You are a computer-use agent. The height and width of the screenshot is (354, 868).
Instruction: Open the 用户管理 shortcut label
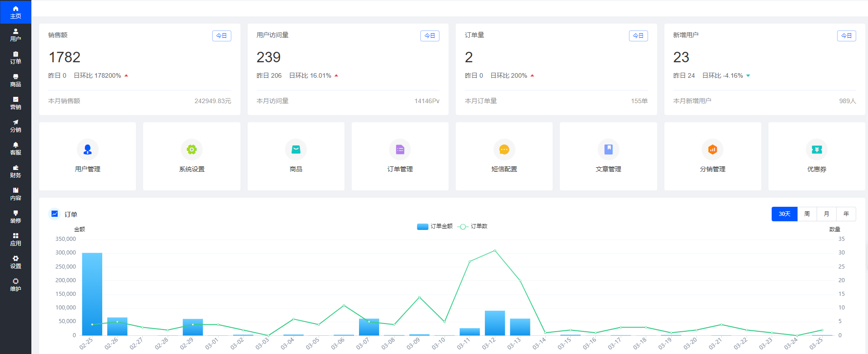click(x=88, y=169)
